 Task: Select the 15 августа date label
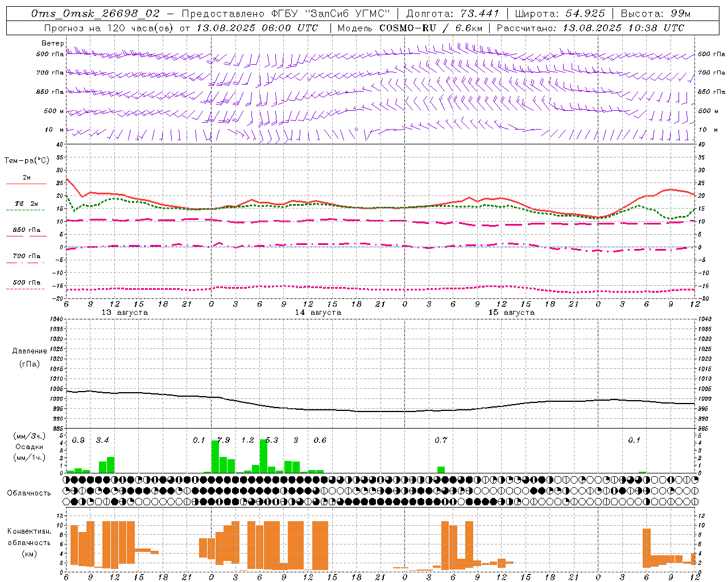pyautogui.click(x=511, y=313)
